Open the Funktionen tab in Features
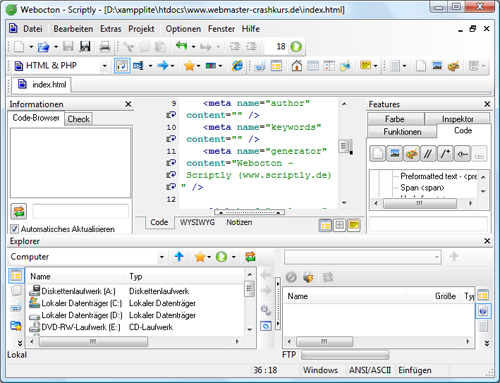The width and height of the screenshot is (500, 383). point(402,132)
